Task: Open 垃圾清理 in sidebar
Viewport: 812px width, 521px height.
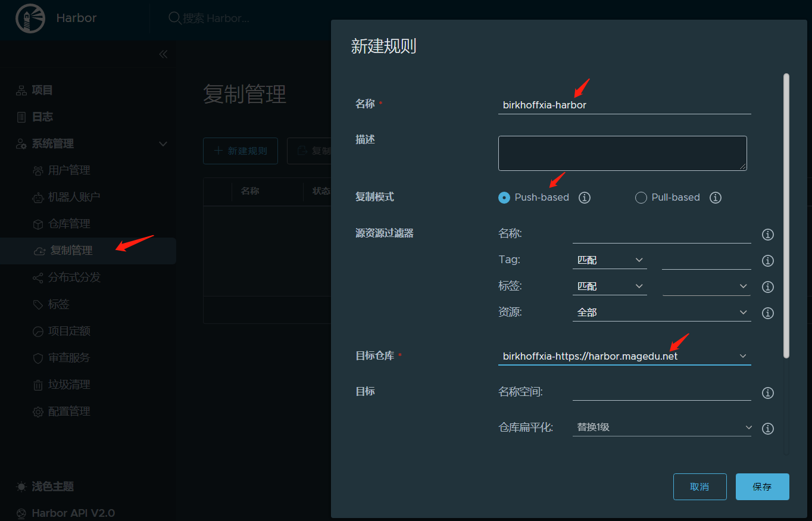Action: click(69, 385)
